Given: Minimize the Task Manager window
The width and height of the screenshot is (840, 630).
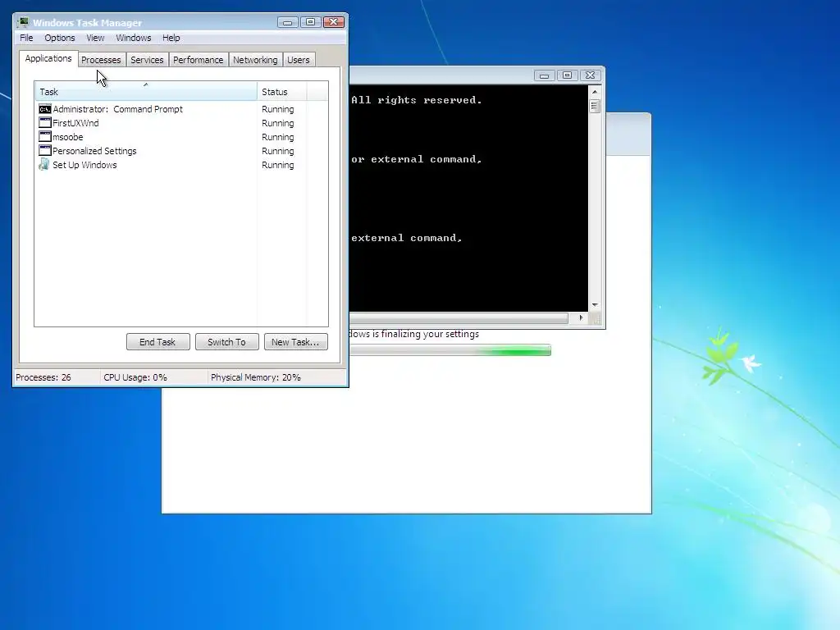Looking at the screenshot, I should 288,22.
